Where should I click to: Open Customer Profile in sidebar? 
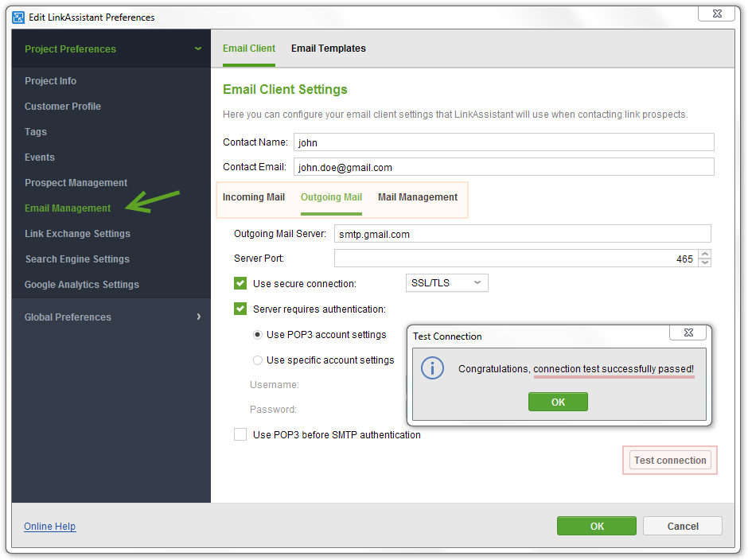[63, 107]
